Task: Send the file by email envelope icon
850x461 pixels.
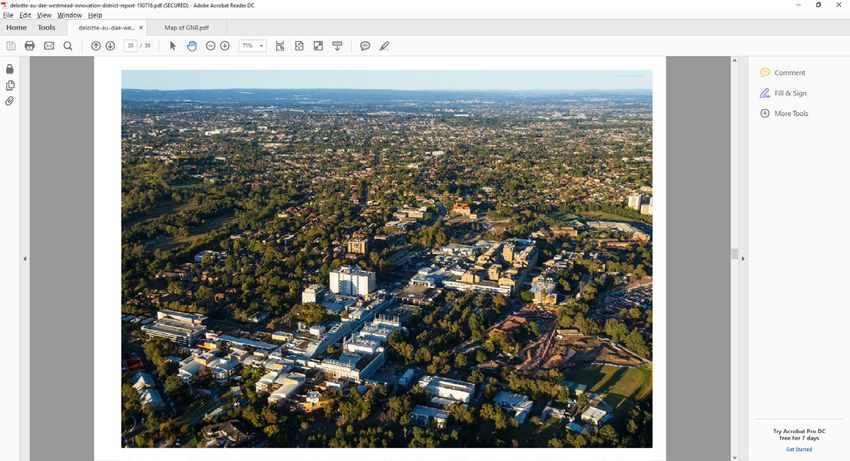Action: pyautogui.click(x=49, y=46)
